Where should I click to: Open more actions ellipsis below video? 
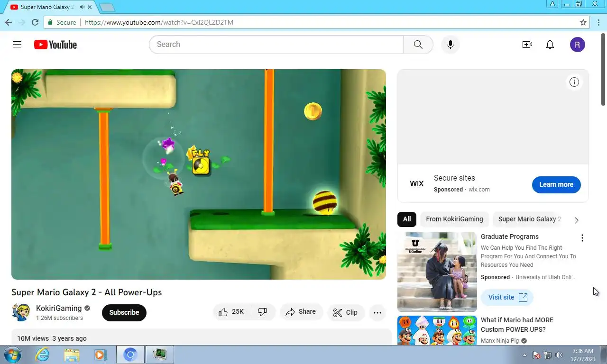pos(377,312)
